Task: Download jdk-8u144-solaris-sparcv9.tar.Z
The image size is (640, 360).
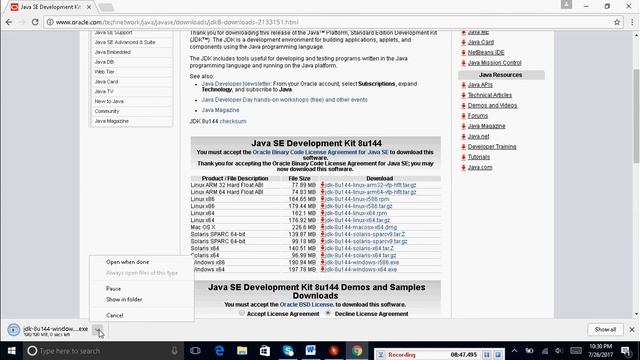Action: [x=365, y=234]
